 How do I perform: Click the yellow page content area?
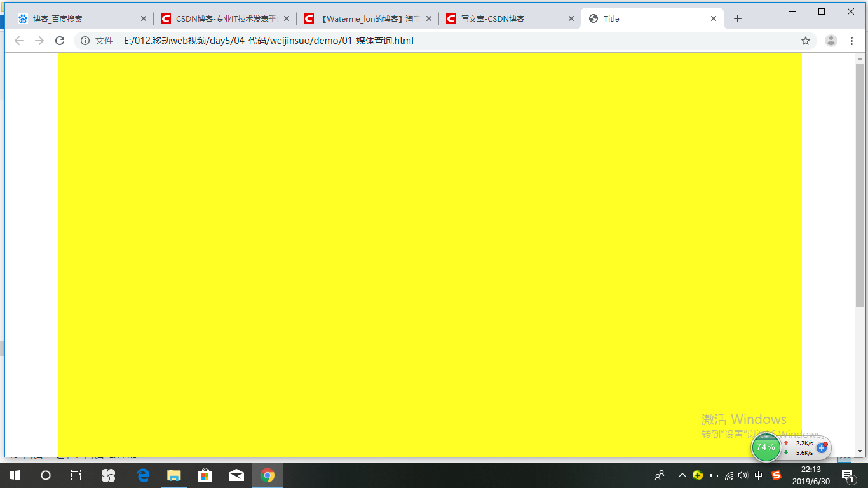click(x=430, y=254)
